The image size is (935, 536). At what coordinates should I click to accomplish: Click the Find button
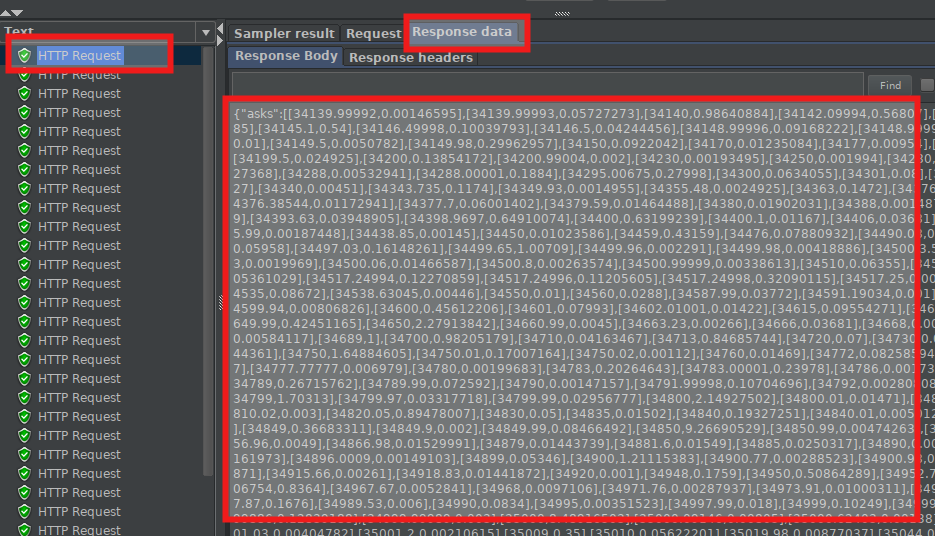[x=890, y=85]
